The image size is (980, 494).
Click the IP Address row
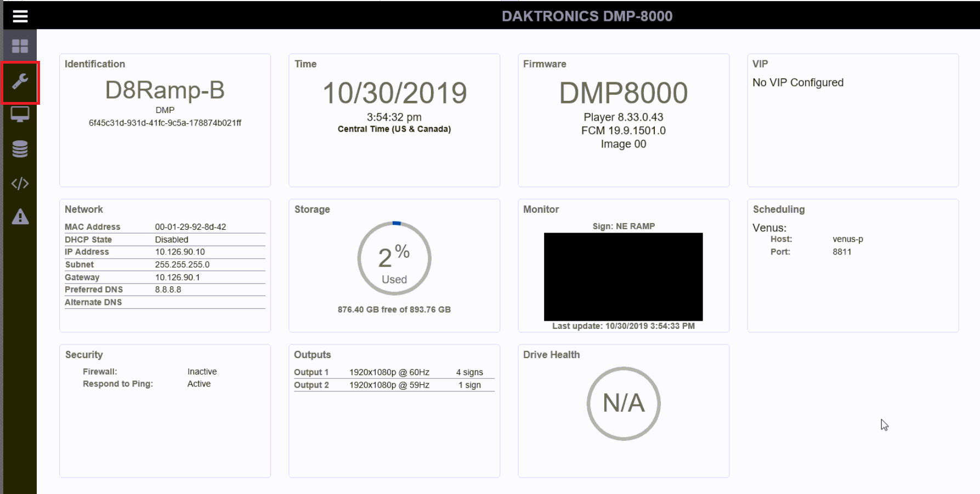(x=165, y=252)
